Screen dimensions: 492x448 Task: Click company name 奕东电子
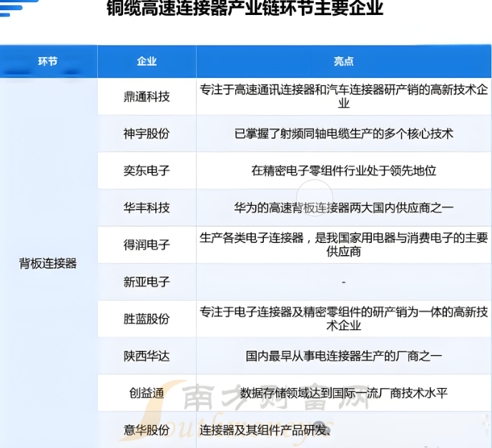click(147, 171)
